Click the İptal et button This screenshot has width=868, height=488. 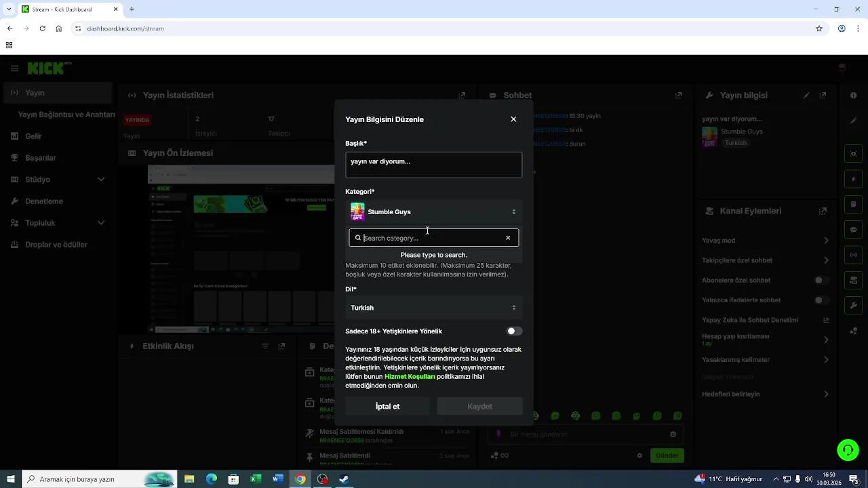click(x=388, y=407)
